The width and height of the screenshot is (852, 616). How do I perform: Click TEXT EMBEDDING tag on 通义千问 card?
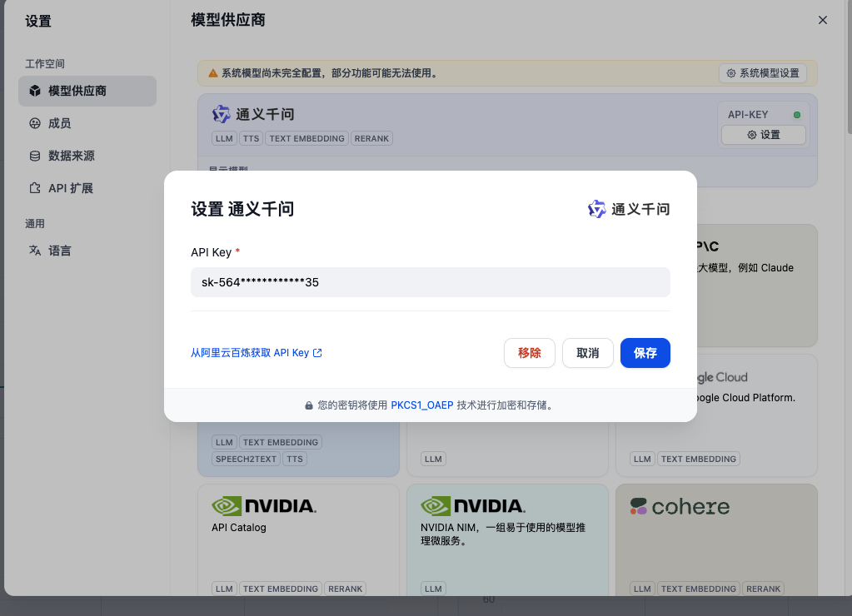[x=307, y=138]
